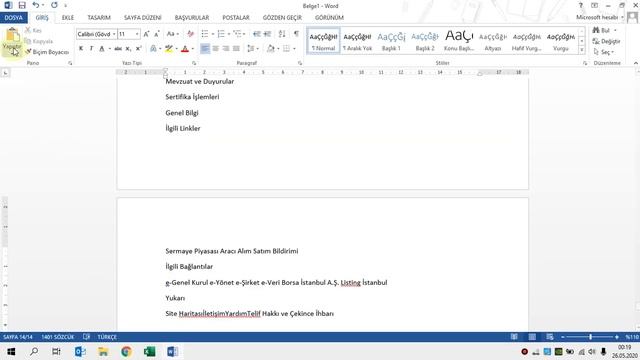Apply superscript formatting
This screenshot has height=360, width=640.
click(138, 49)
